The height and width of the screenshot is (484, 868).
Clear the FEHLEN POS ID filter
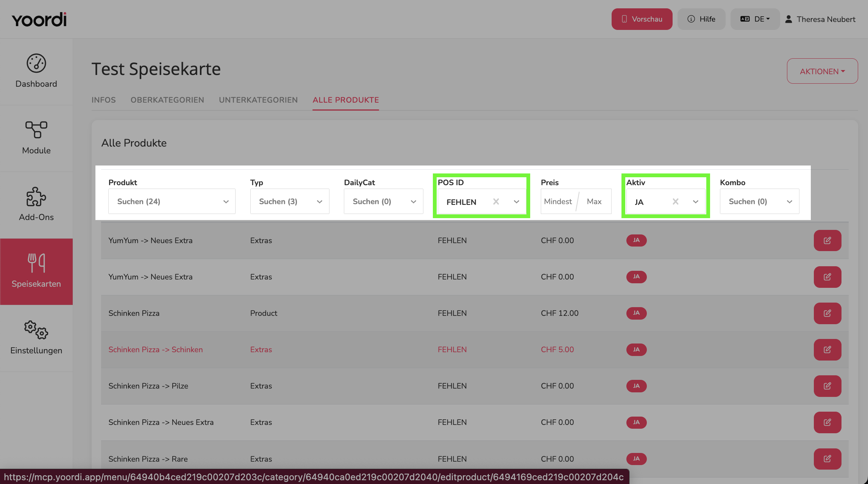coord(496,201)
